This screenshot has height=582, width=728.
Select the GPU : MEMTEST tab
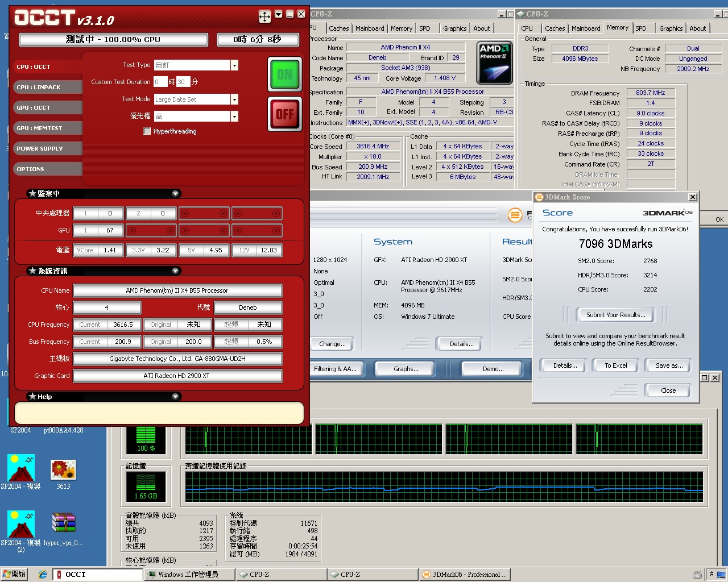(x=48, y=128)
